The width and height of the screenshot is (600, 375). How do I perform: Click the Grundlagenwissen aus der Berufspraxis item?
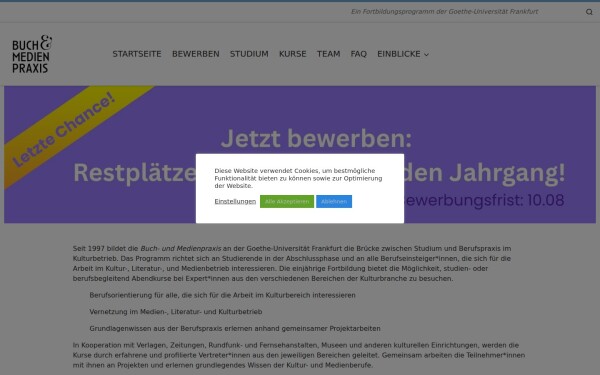coord(235,328)
